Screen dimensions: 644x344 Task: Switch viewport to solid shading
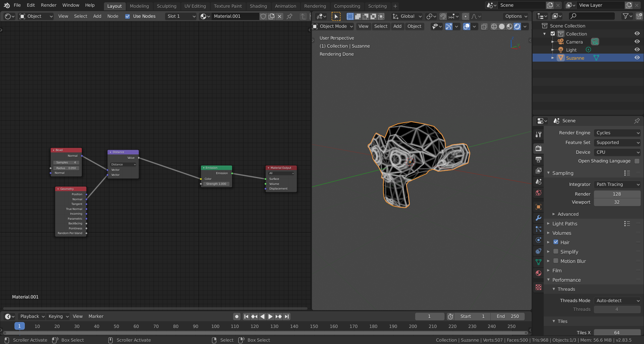pos(502,26)
